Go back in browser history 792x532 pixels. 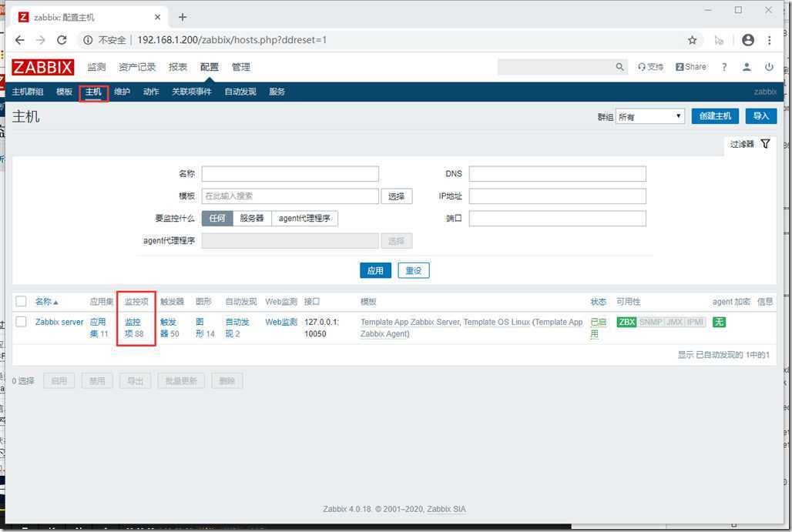pyautogui.click(x=20, y=40)
